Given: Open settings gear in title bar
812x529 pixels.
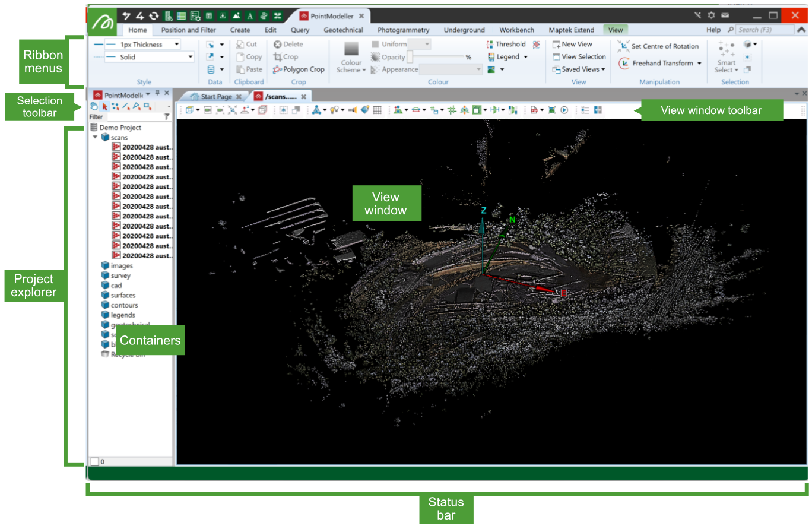Looking at the screenshot, I should 711,15.
